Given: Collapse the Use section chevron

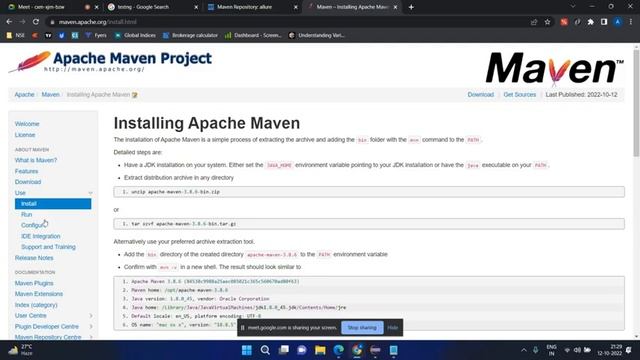Looking at the screenshot, I should click(91, 193).
